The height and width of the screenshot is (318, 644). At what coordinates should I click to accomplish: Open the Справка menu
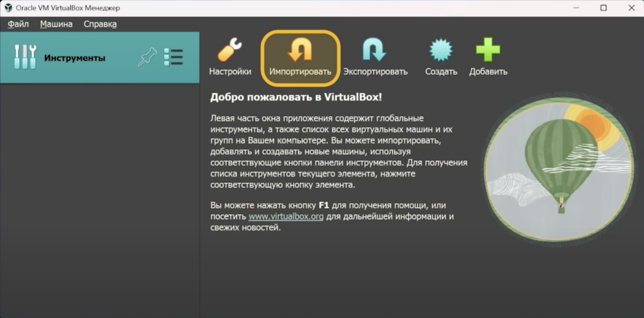tap(100, 24)
